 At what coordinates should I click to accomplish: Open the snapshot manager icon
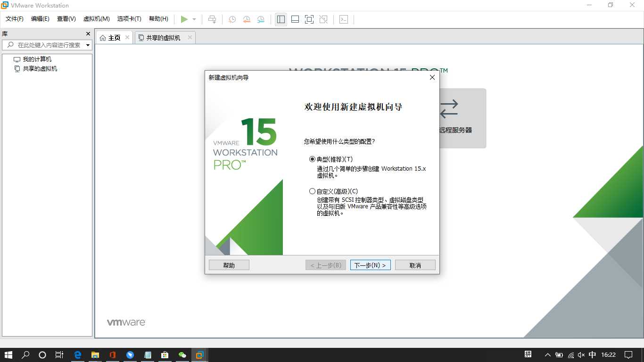pos(261,19)
